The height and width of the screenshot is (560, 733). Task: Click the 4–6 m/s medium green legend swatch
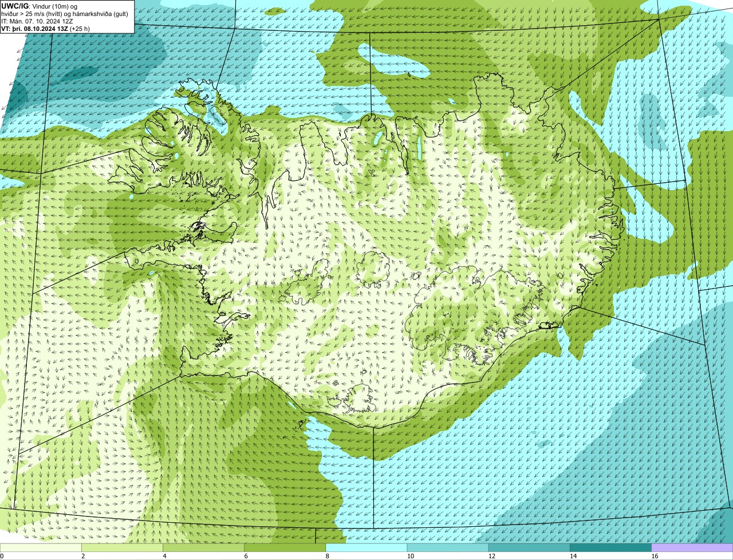pos(204,547)
